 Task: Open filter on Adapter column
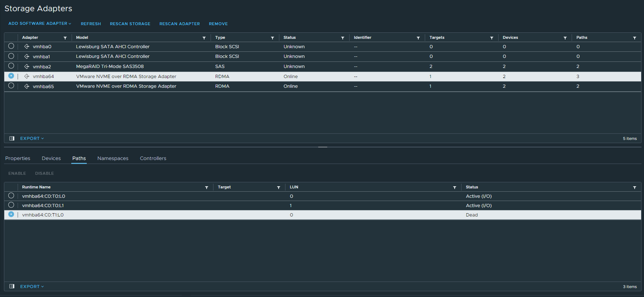[x=65, y=38]
